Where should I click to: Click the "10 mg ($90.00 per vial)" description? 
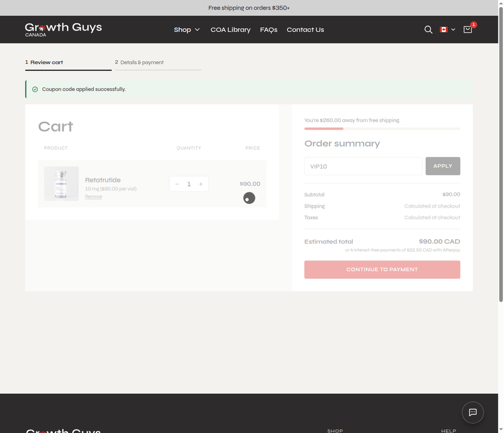pos(111,189)
